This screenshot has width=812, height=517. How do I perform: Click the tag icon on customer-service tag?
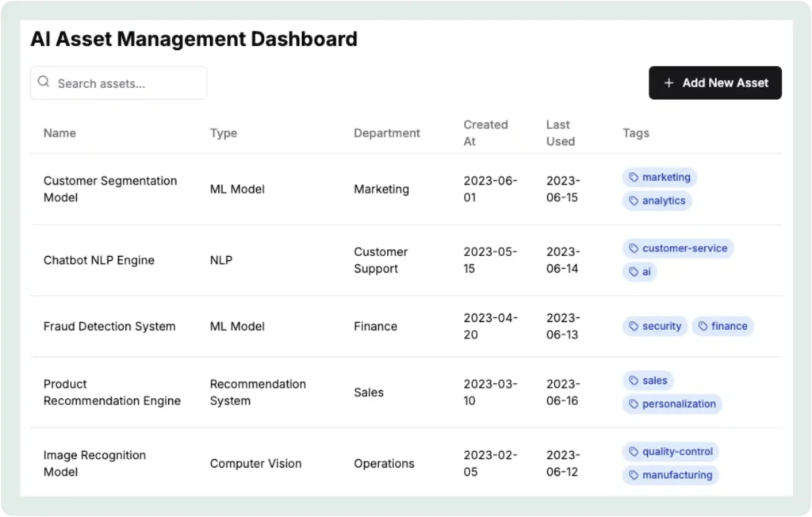634,248
